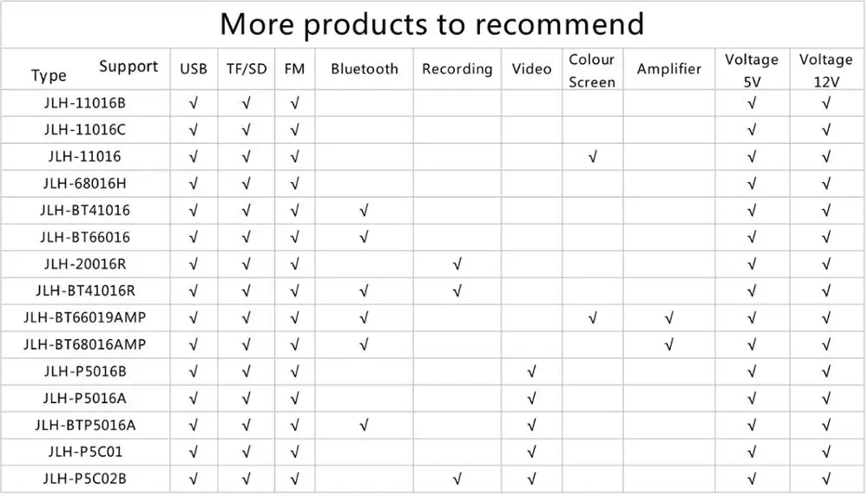Toggle the USB checkmark for JLH-11016C
Image resolution: width=868 pixels, height=496 pixels.
point(193,130)
